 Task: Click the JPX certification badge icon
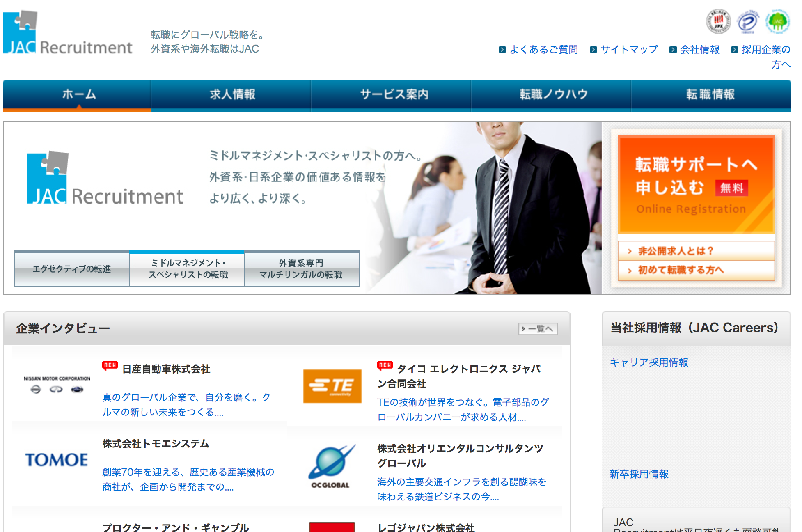click(x=718, y=21)
